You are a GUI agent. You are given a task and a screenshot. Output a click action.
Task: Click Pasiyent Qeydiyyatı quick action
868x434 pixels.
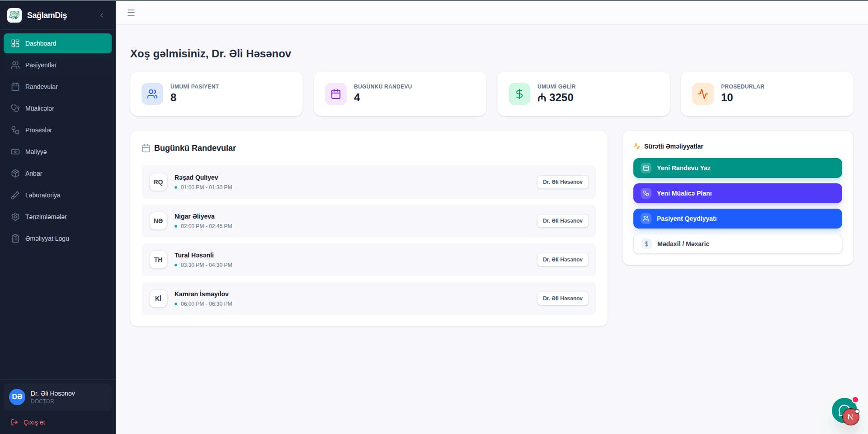737,219
